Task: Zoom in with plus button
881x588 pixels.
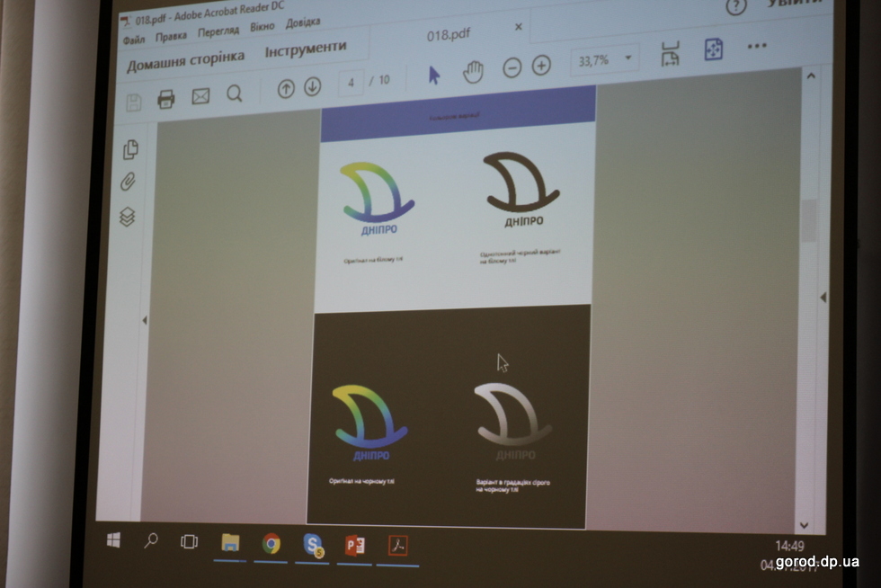Action: click(x=541, y=66)
